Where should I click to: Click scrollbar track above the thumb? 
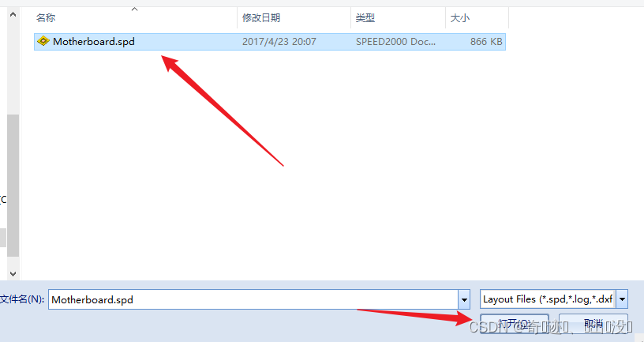click(13, 68)
